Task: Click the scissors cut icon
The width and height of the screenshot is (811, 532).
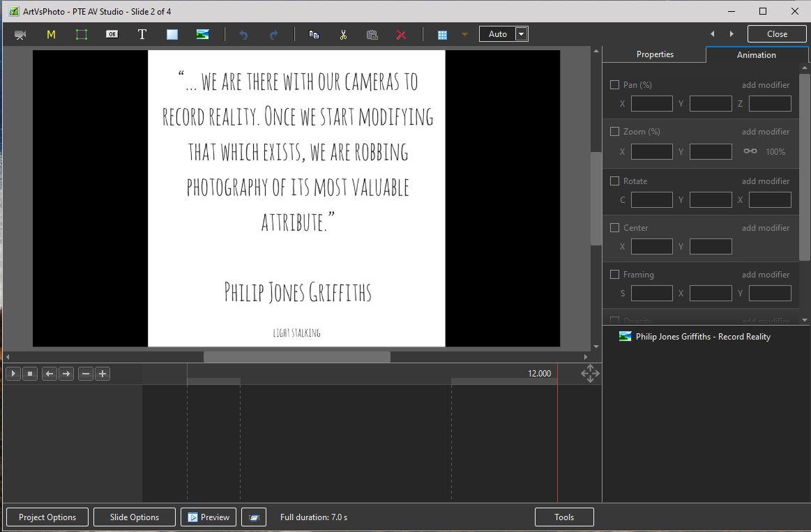Action: pyautogui.click(x=343, y=34)
